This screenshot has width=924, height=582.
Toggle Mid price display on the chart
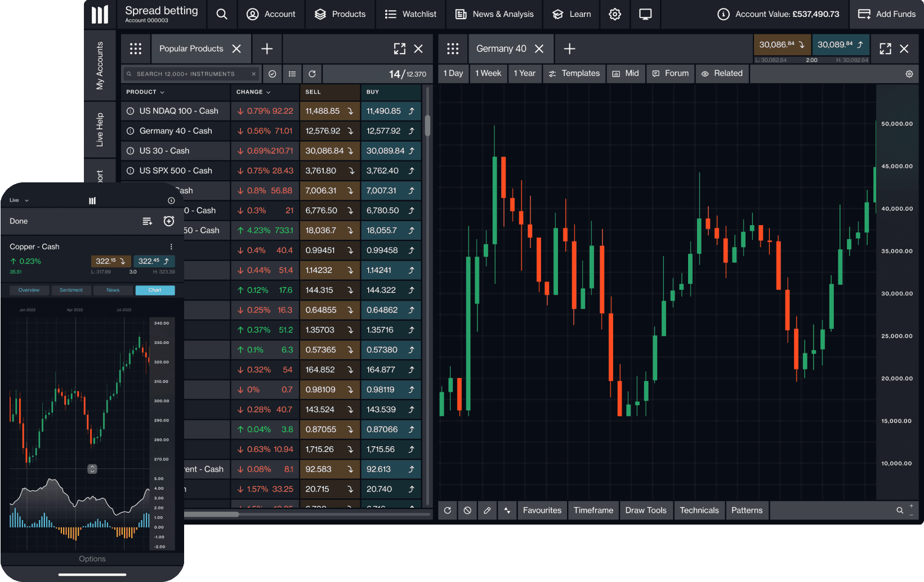(626, 73)
